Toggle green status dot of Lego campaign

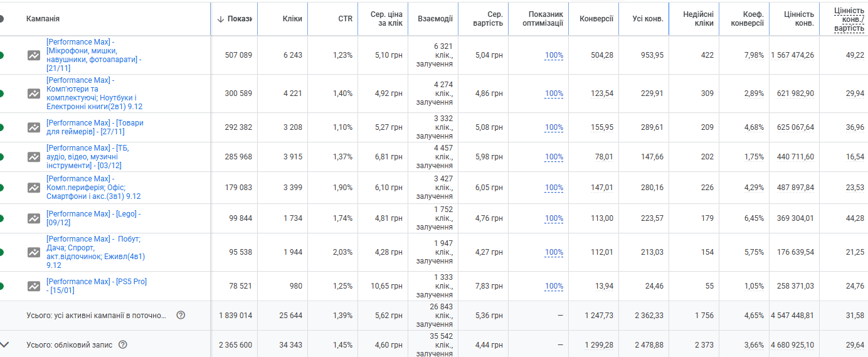tap(1, 218)
